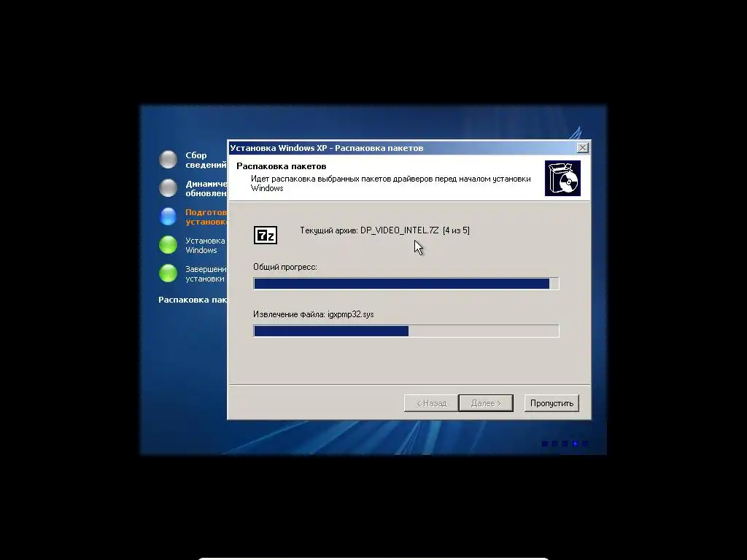Click the Общий прогресс progress bar
Viewport: 747px width, 560px height.
click(x=406, y=284)
